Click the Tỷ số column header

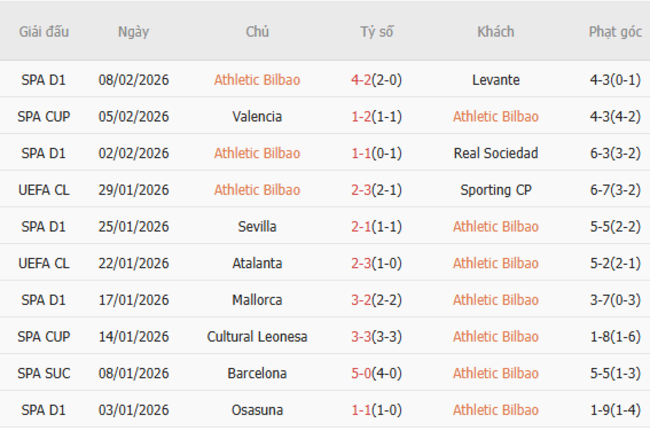point(377,32)
